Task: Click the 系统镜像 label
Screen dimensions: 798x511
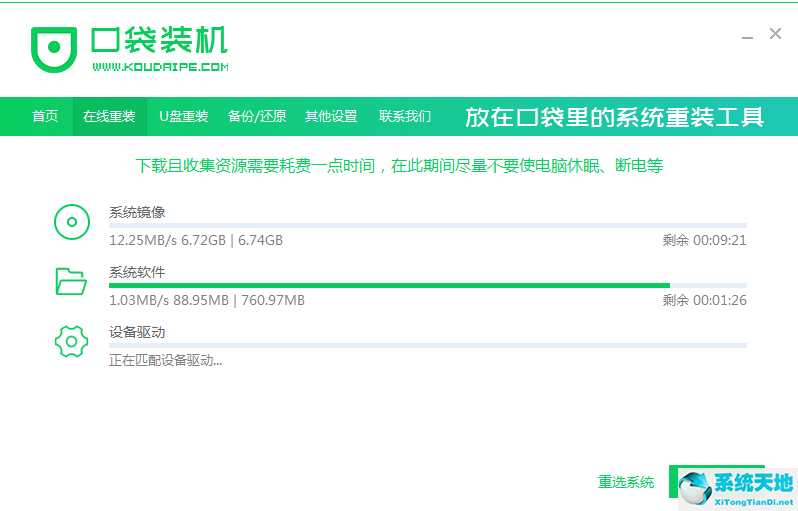Action: coord(137,212)
